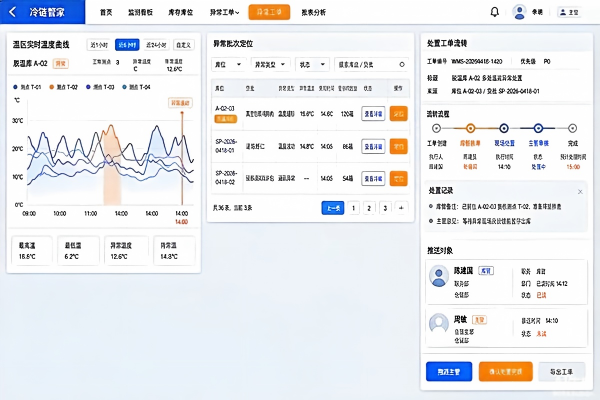Open the 状态 filter dropdown
The width and height of the screenshot is (600, 400).
coord(312,65)
